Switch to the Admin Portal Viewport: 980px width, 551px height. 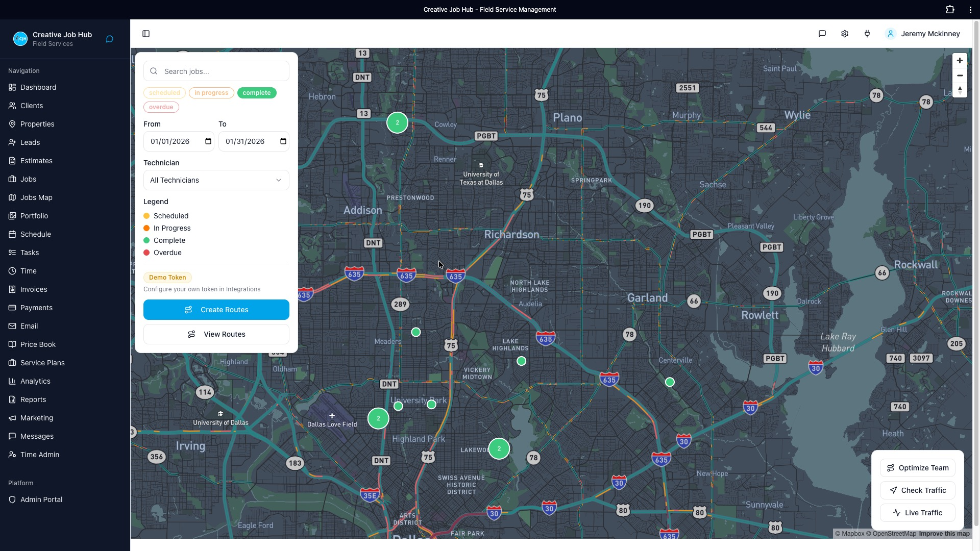(x=41, y=499)
